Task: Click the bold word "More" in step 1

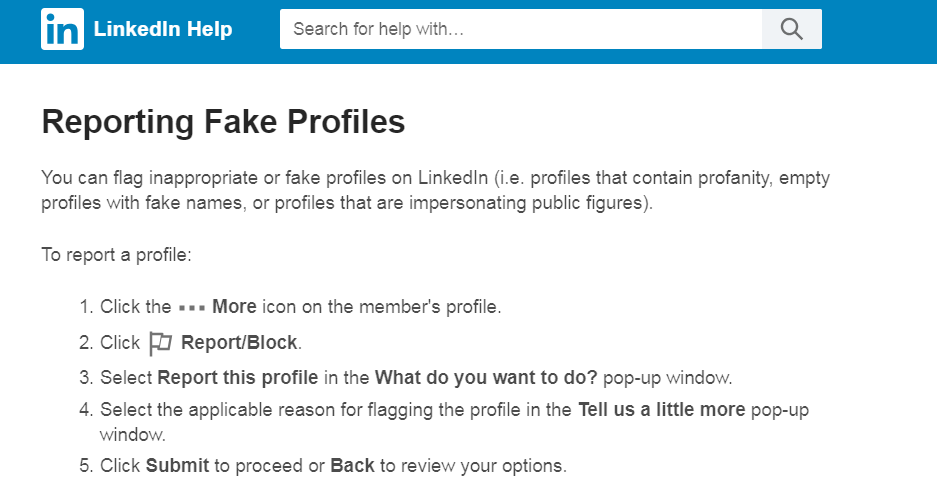Action: coord(234,307)
